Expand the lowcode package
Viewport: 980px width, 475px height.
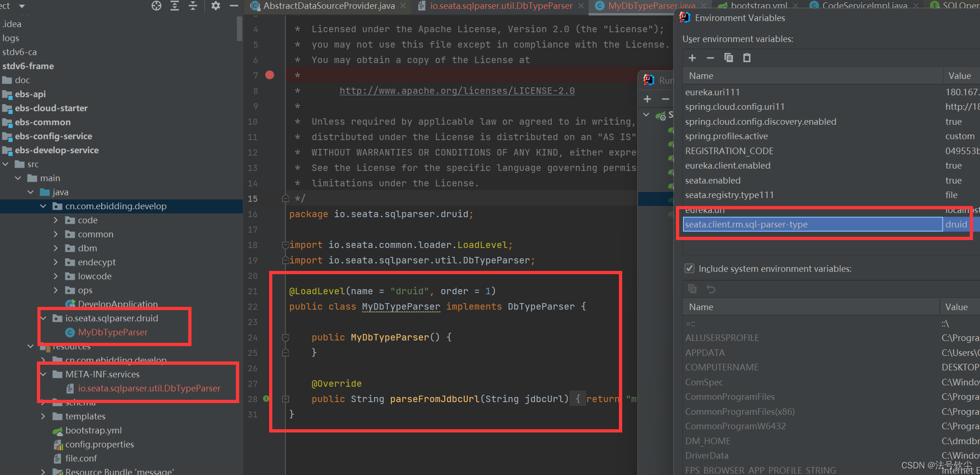56,276
